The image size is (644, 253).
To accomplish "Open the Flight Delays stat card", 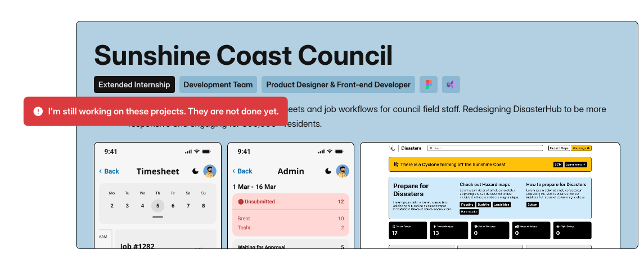I will [x=572, y=230].
